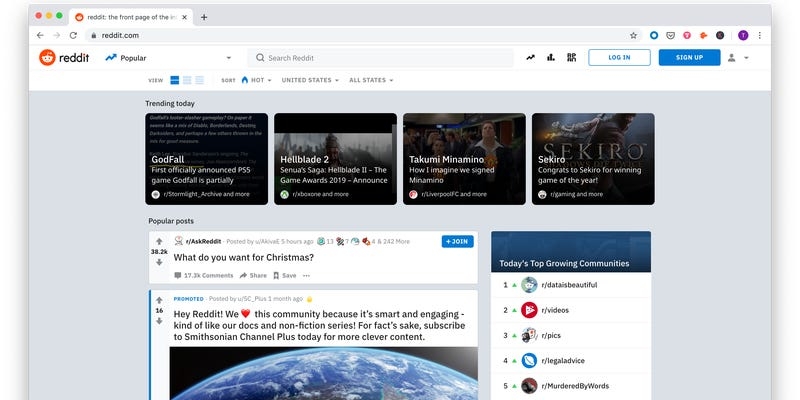800x400 pixels.
Task: Close the reddit browser tab
Action: 184,17
